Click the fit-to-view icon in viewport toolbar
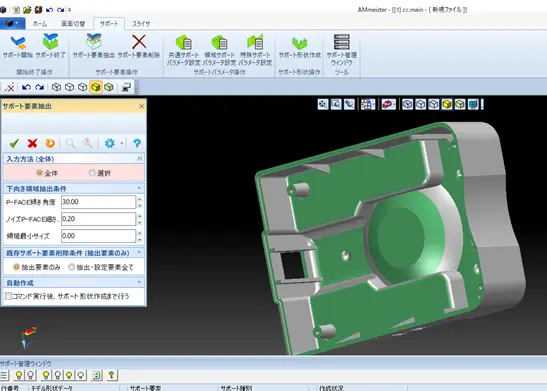The height and width of the screenshot is (391, 547). (323, 104)
